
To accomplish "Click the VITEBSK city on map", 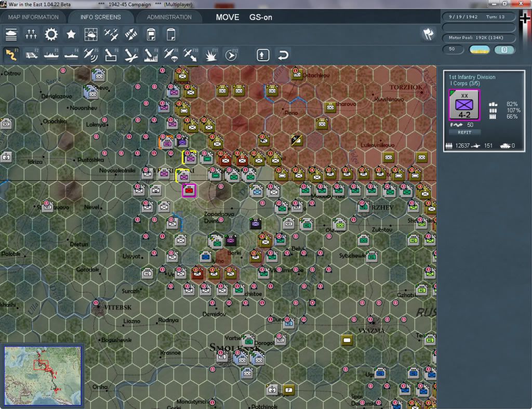I will pos(117,308).
